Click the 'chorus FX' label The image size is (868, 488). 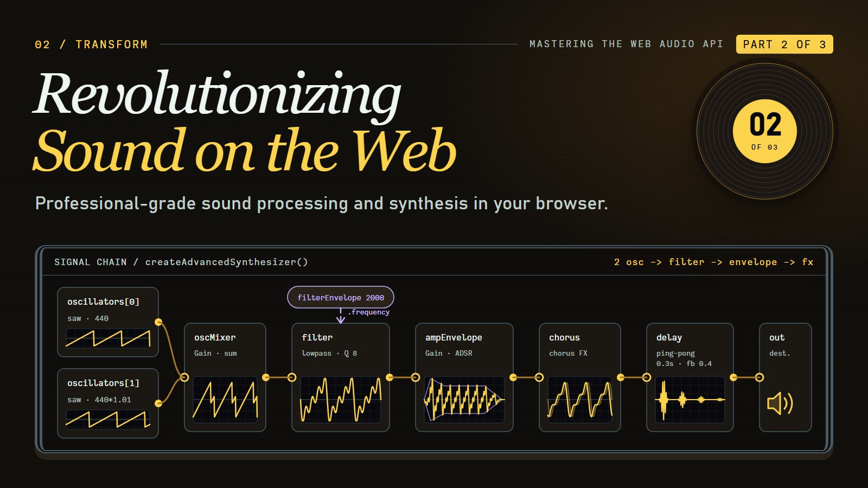[568, 353]
